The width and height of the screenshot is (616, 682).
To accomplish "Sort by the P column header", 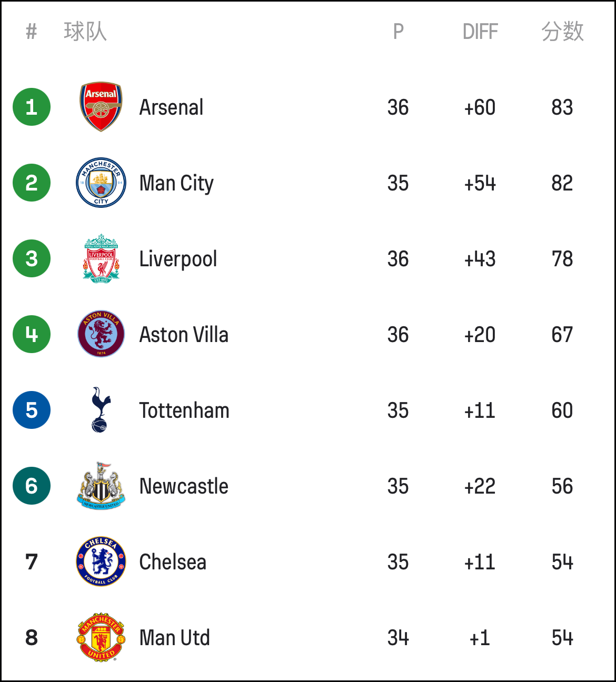I will click(x=399, y=32).
